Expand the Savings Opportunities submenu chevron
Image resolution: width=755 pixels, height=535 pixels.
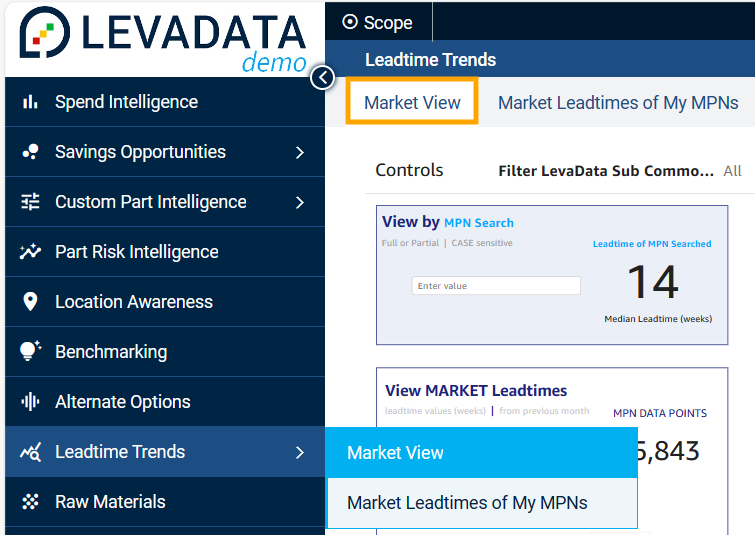(300, 152)
